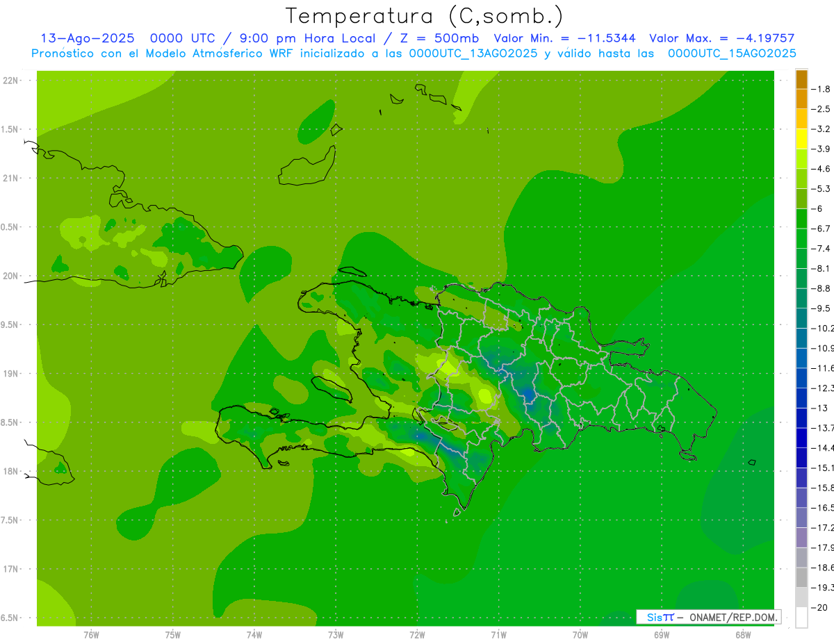Click the gray swatch between -18.6 and -19.3

802,577
